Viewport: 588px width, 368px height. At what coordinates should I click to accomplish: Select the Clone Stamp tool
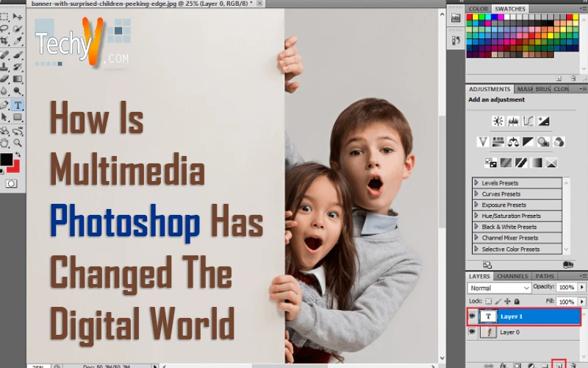(x=4, y=67)
